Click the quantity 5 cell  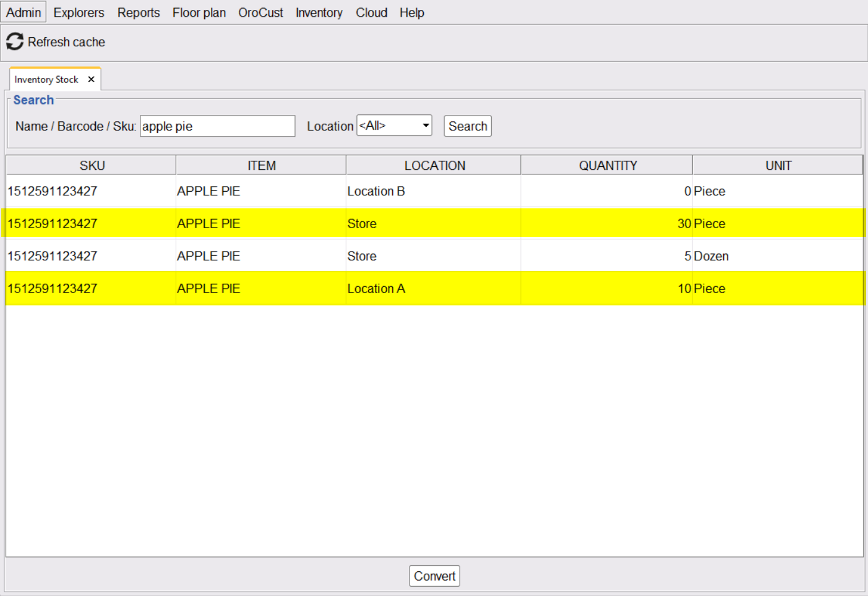pos(607,256)
